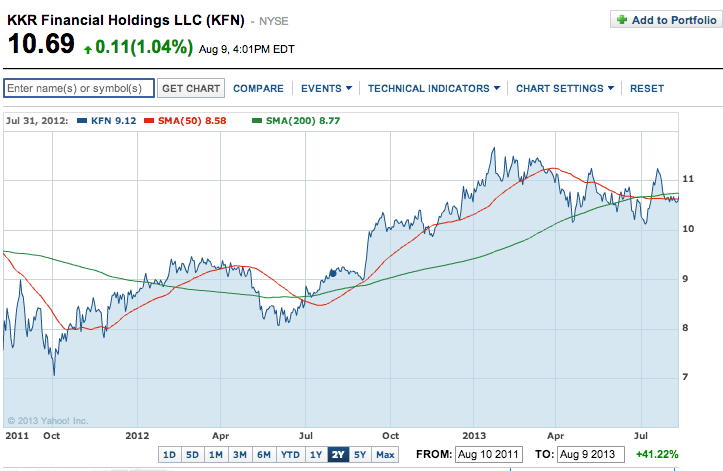Click the KKR Financial Holdings LLC (KFN) title
Screen dimensions: 723x471
[x=126, y=20]
